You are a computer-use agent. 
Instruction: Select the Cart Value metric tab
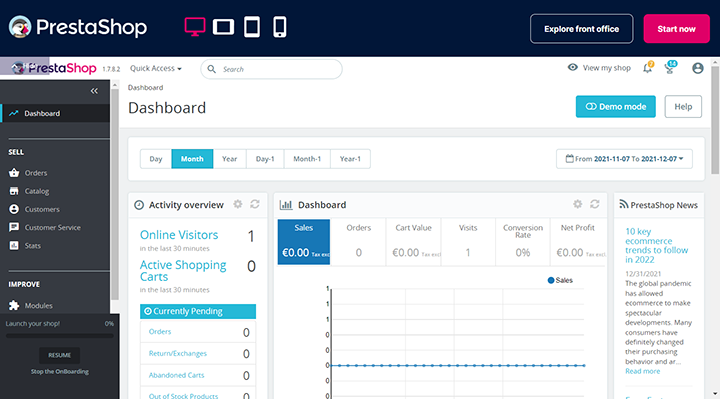pyautogui.click(x=413, y=242)
